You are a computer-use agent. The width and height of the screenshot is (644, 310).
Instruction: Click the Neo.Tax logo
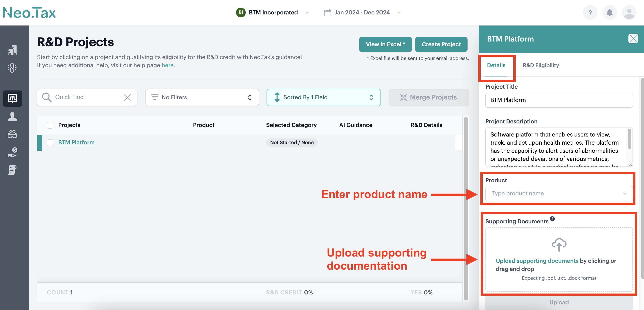pyautogui.click(x=29, y=12)
